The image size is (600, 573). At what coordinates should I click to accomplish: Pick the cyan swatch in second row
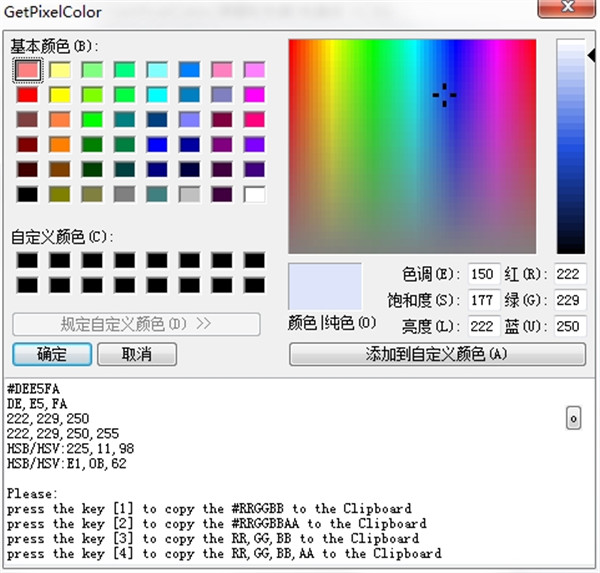coord(157,95)
